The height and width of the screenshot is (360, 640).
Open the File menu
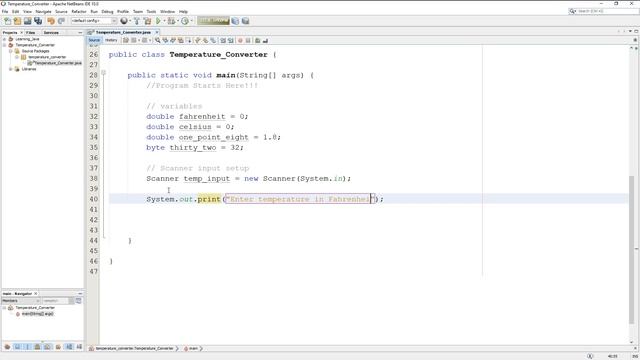(5, 11)
